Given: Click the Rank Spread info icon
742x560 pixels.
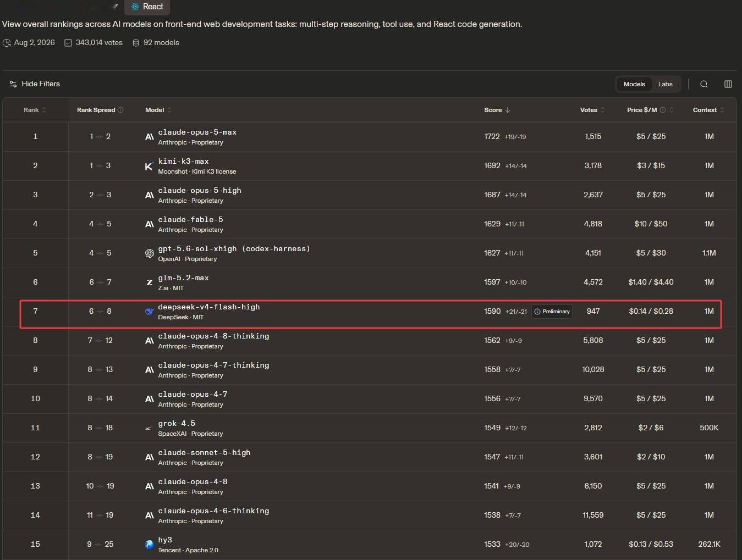Looking at the screenshot, I should pyautogui.click(x=120, y=110).
